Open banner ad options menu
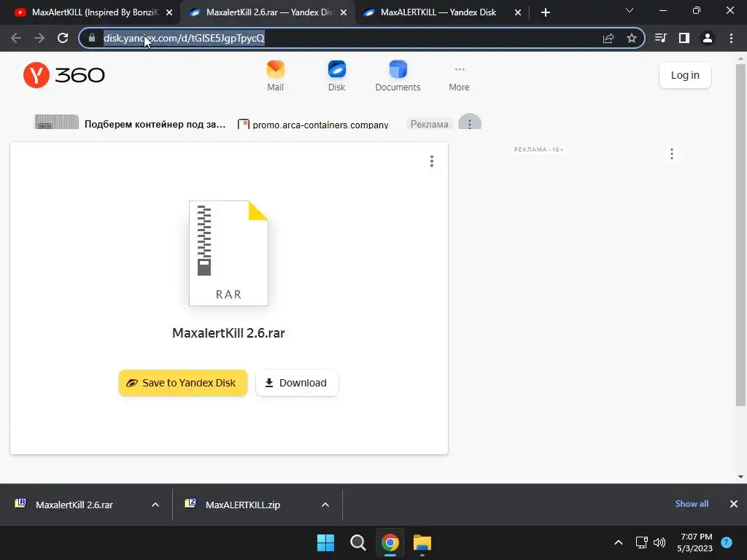This screenshot has height=560, width=747. click(x=470, y=123)
